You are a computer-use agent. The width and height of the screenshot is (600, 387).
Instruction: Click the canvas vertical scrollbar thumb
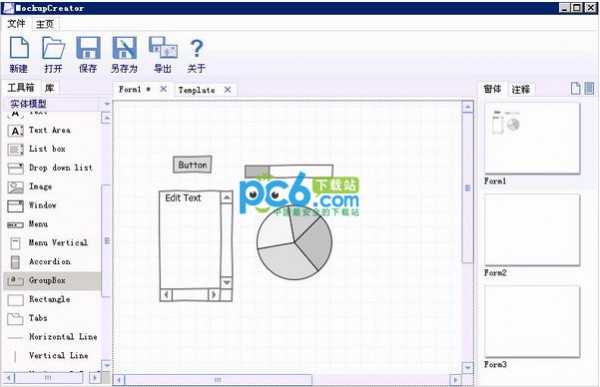point(468,188)
